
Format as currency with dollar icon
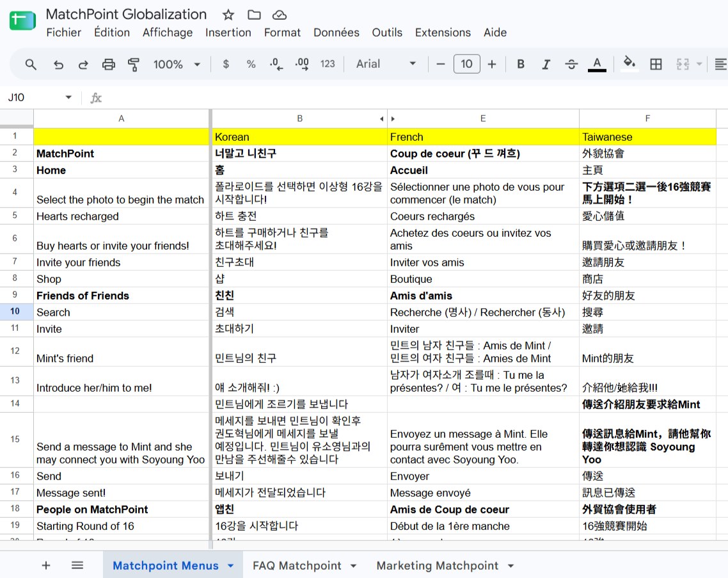[226, 64]
